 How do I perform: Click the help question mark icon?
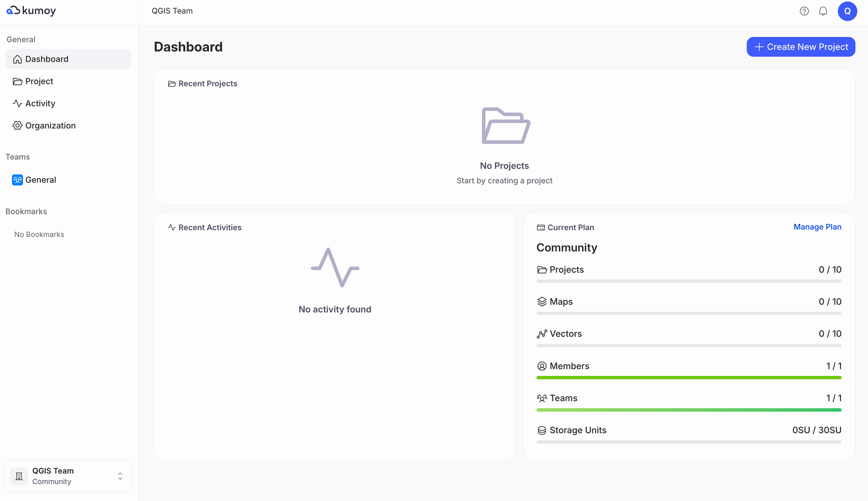tap(804, 11)
